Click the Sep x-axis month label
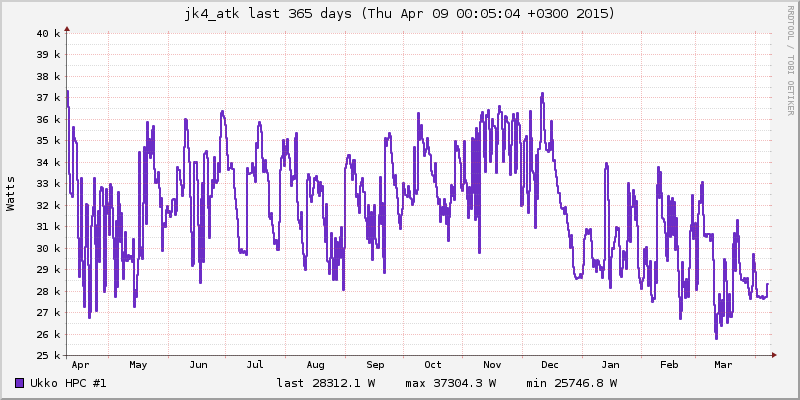This screenshot has height=400, width=800. click(375, 365)
